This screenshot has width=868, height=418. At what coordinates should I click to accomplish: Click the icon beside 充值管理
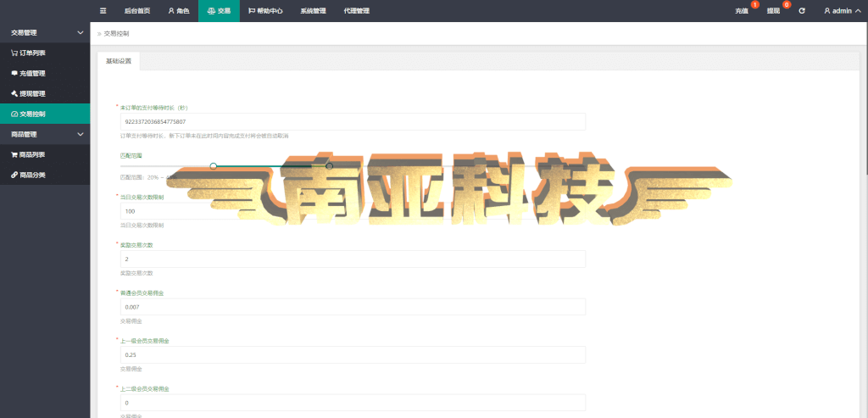click(x=14, y=73)
